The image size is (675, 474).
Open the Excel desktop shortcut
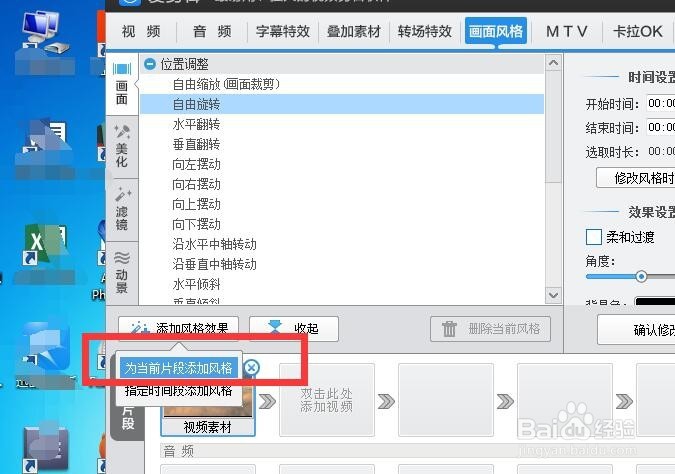[x=43, y=245]
